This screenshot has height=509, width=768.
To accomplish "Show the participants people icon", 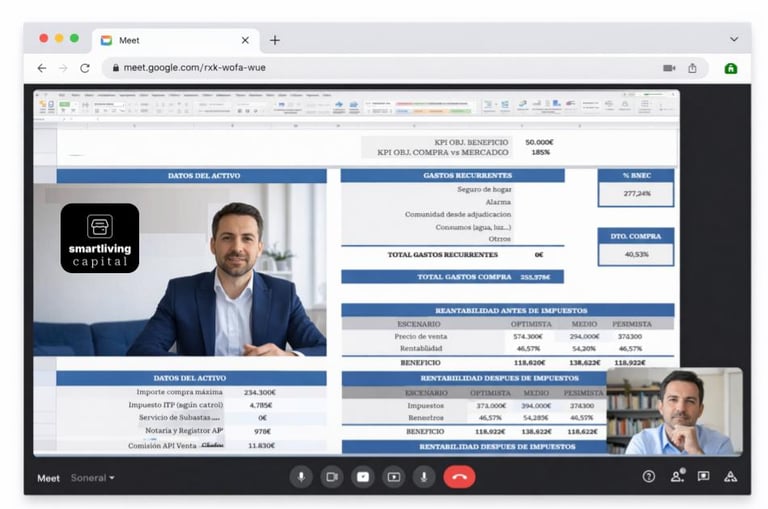I will [x=677, y=476].
